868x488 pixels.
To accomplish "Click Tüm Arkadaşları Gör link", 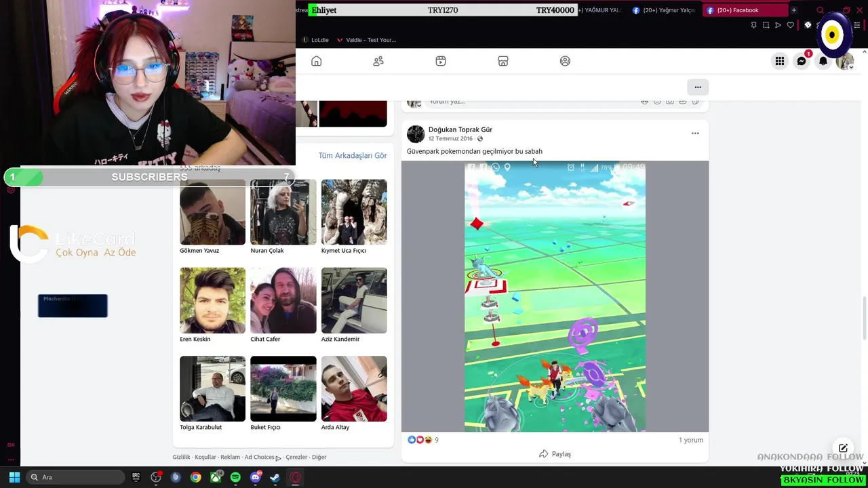I will coord(353,155).
